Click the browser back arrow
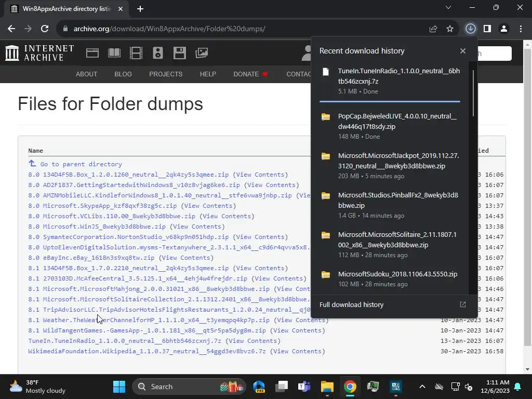The height and width of the screenshot is (399, 532). coord(11,29)
